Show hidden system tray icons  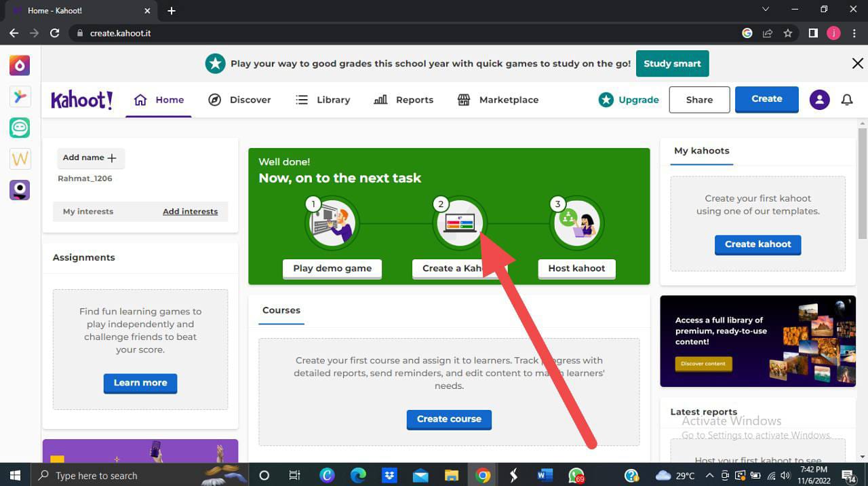(x=710, y=475)
